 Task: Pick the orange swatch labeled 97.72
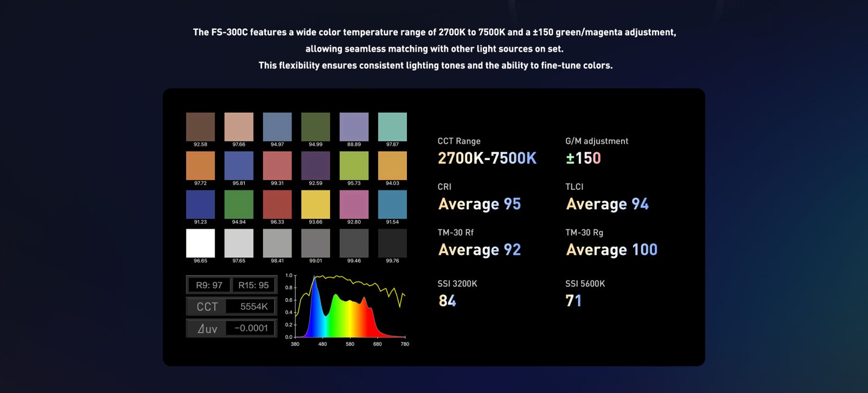(x=200, y=166)
